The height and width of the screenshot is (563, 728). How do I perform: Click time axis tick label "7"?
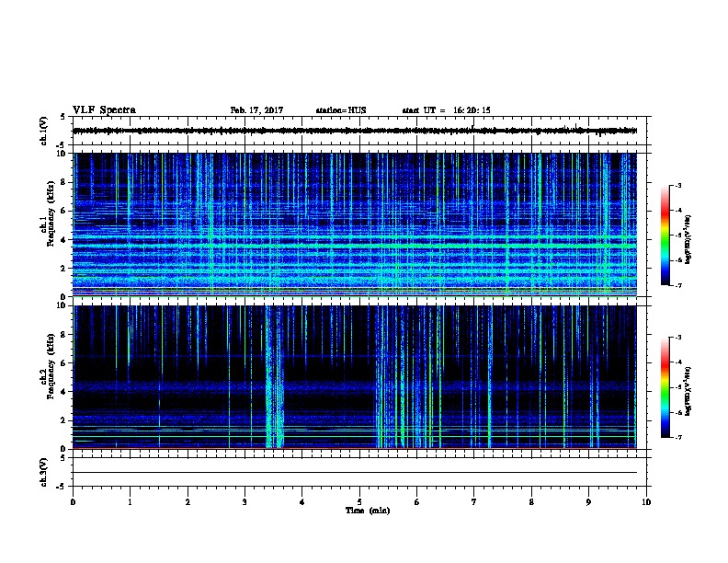coord(474,502)
